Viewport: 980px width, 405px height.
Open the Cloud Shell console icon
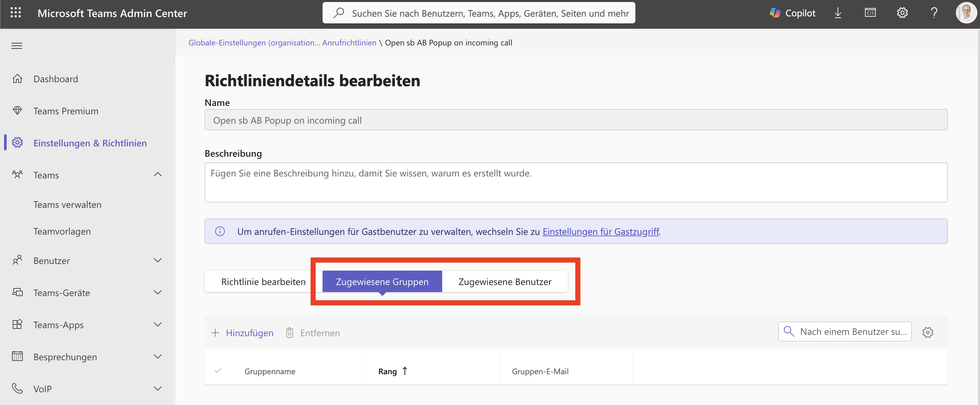[x=870, y=13]
